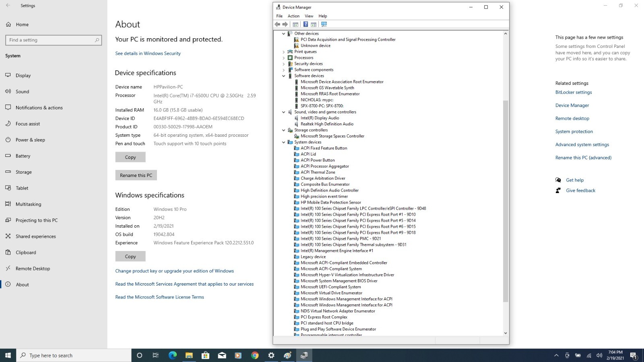Click the Help question mark toolbar icon
The width and height of the screenshot is (644, 362).
305,24
